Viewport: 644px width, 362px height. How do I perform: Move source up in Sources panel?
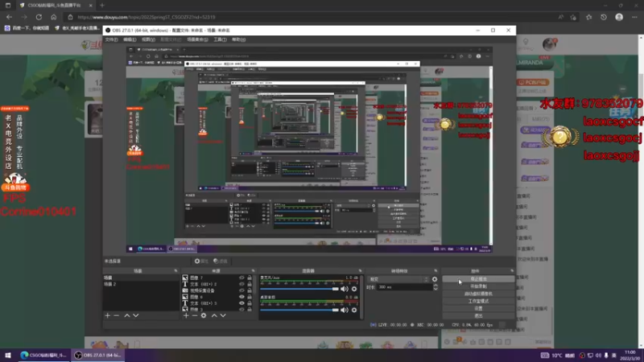[x=214, y=315]
